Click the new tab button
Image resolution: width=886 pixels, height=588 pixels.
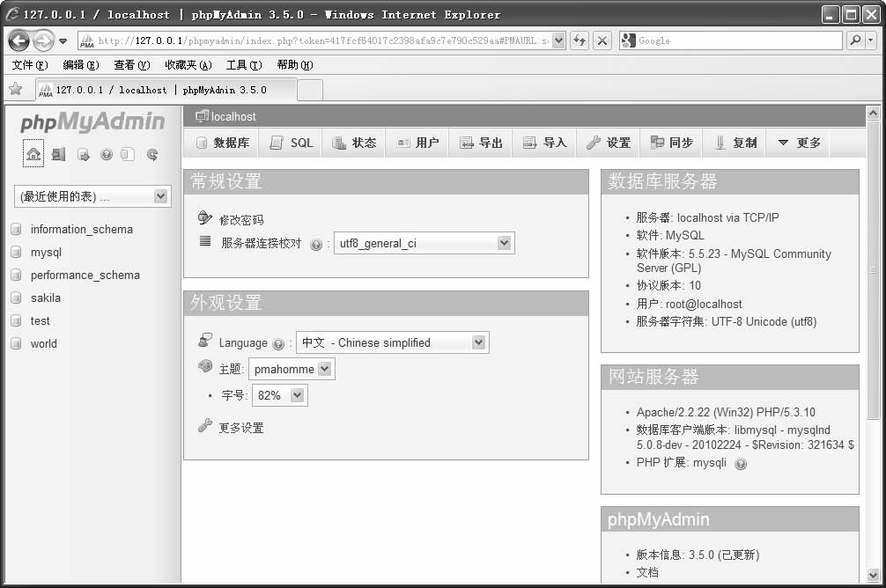(310, 90)
